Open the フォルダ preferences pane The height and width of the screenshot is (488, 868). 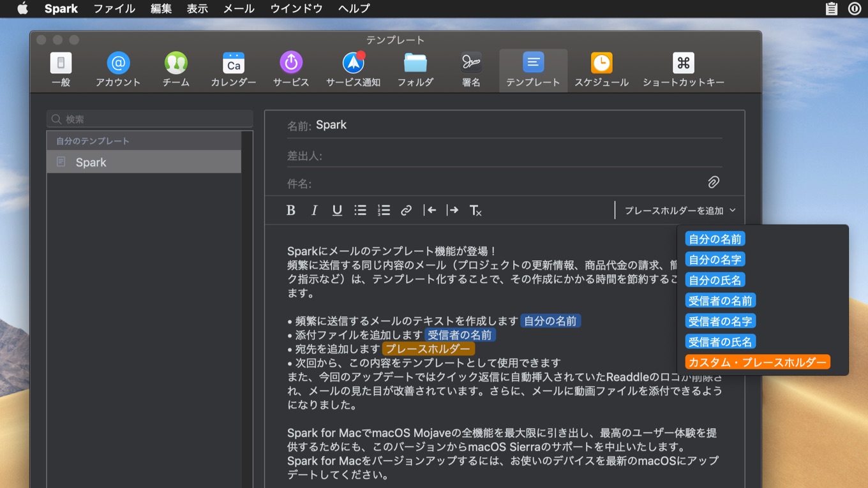[415, 70]
